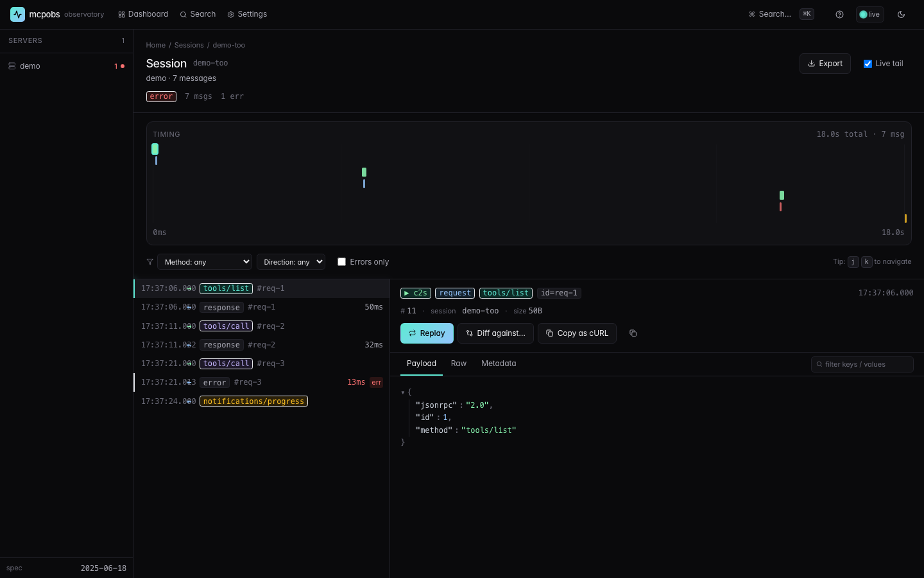Select the tools/list #req-1 message row

[262, 288]
